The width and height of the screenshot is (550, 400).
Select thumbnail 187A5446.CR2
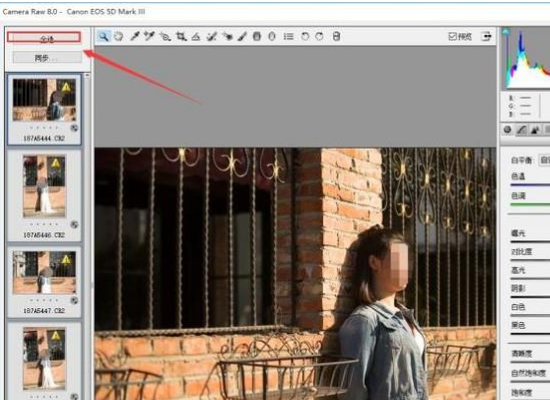tap(44, 195)
